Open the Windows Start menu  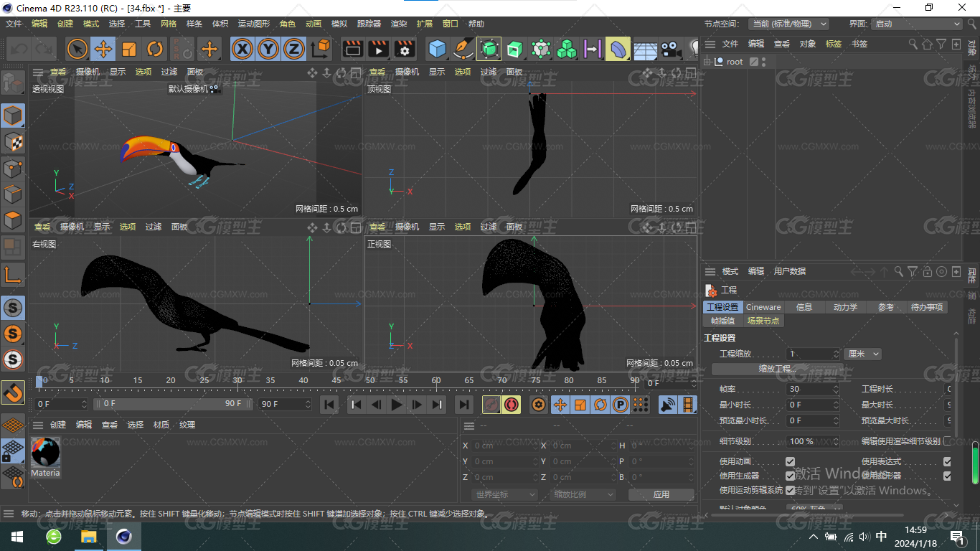pyautogui.click(x=16, y=536)
